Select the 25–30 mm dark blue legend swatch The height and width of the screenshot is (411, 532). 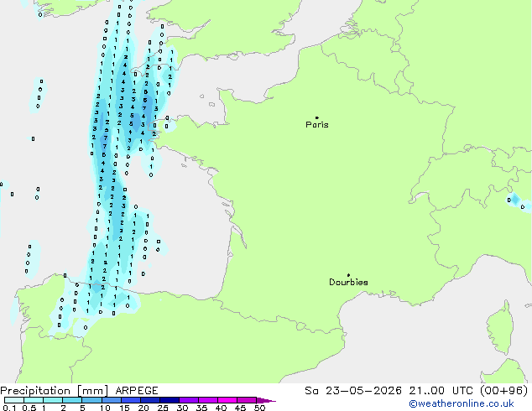(x=170, y=400)
